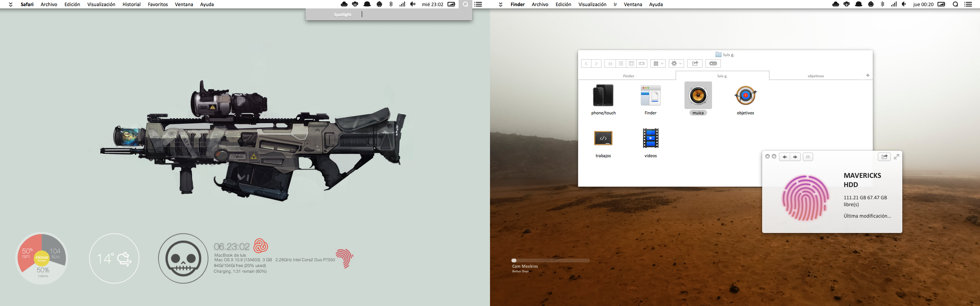Open the phone/touch folder
Screen dimensions: 980x306
(603, 96)
